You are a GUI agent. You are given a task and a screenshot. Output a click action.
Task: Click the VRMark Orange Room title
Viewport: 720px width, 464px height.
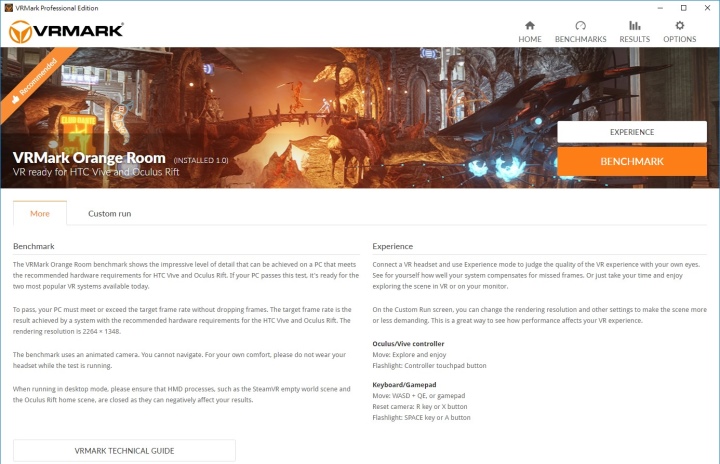(x=89, y=158)
